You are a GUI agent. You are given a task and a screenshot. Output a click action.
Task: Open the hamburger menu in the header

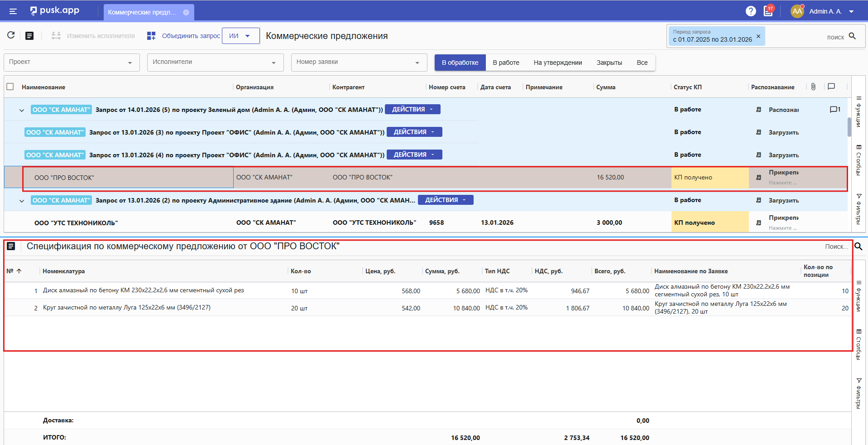pos(13,11)
